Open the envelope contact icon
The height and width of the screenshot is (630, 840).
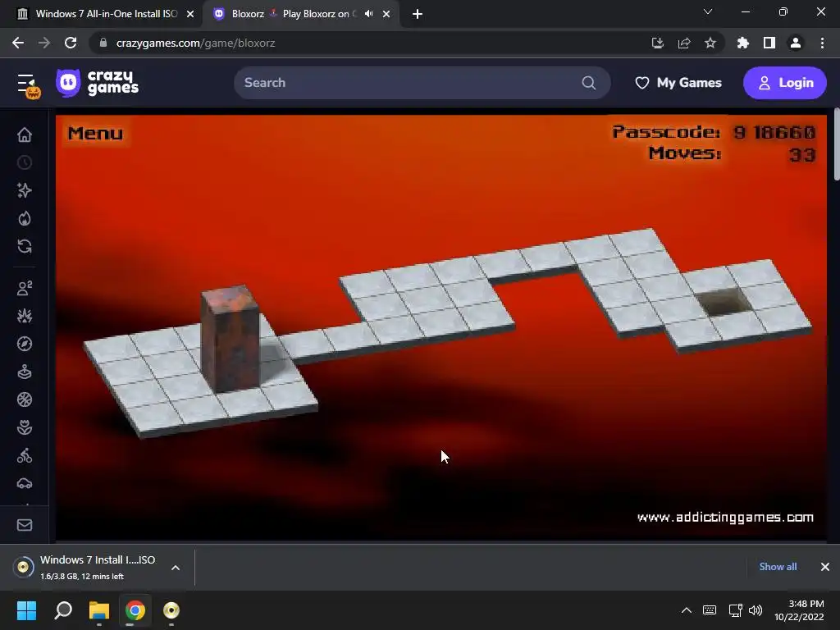[x=25, y=525]
